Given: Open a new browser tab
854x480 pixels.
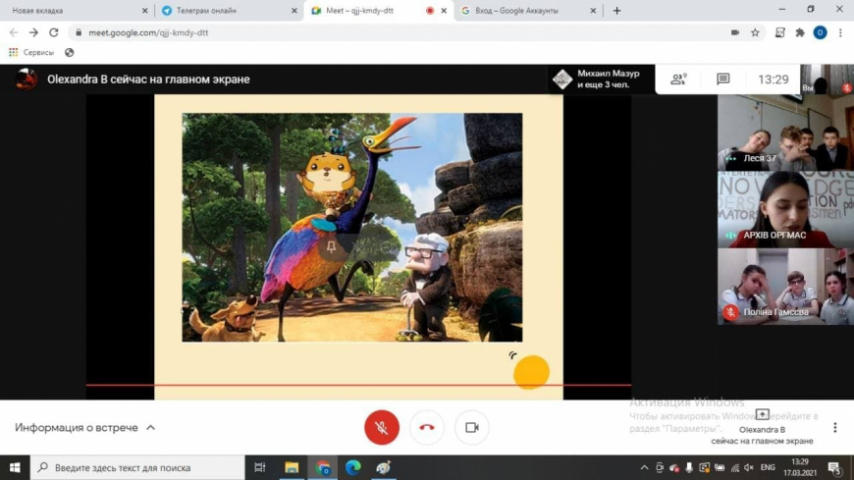Looking at the screenshot, I should [616, 11].
